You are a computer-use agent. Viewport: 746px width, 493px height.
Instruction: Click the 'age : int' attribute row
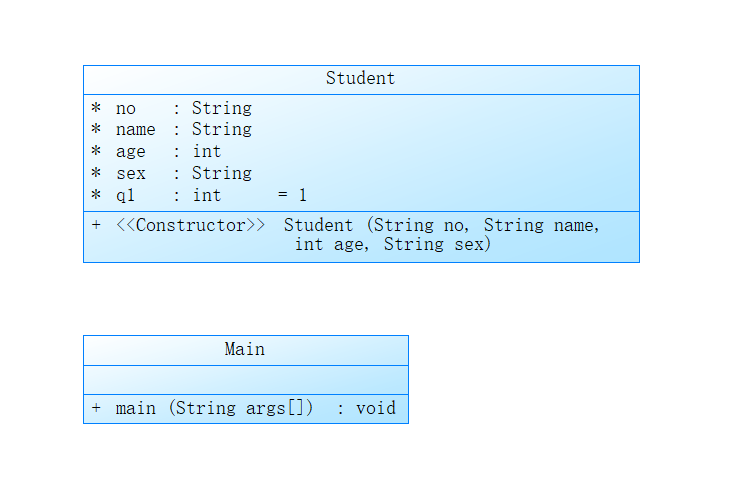pyautogui.click(x=168, y=152)
